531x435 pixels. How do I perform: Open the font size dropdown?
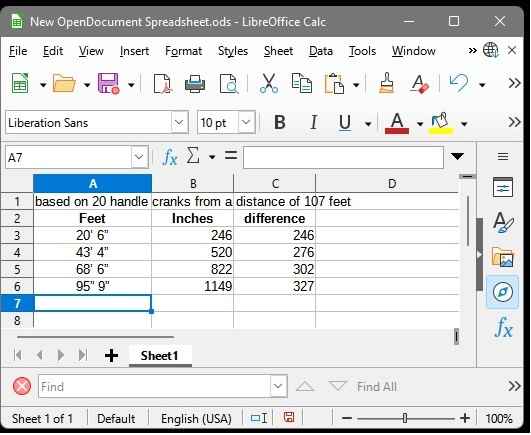click(246, 122)
